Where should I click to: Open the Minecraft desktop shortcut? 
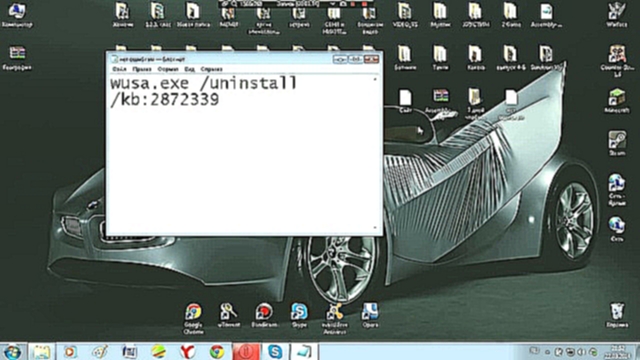(x=617, y=101)
